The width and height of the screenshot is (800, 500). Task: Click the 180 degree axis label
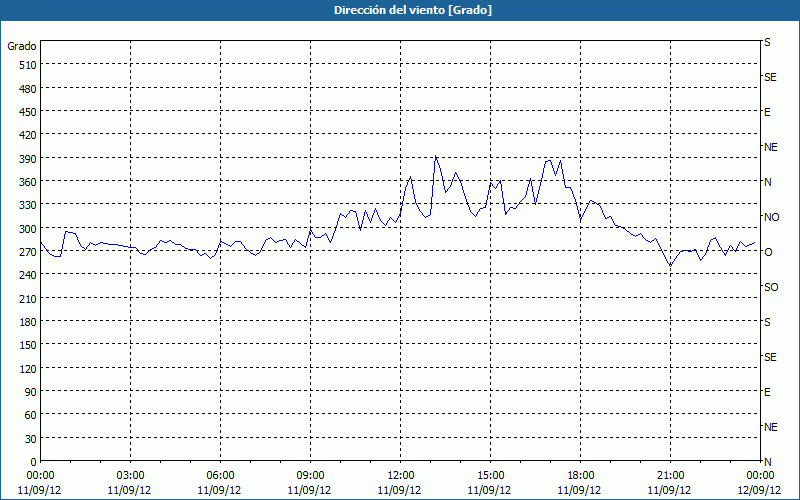28,322
